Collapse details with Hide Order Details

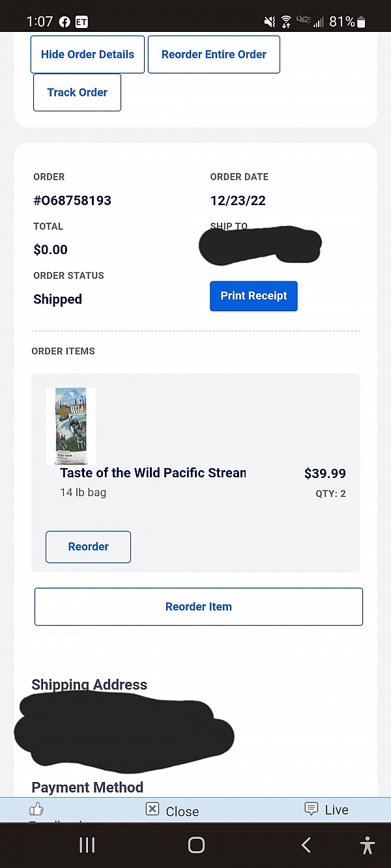[x=87, y=55]
